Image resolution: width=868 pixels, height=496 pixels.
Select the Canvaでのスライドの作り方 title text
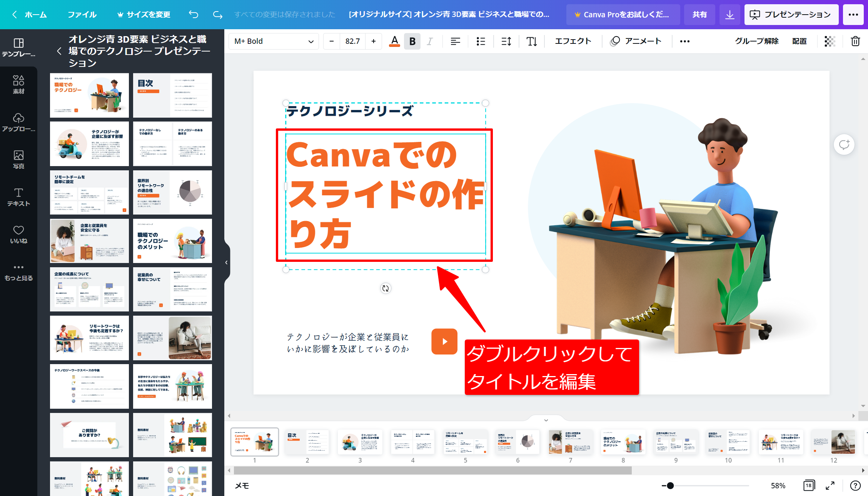386,194
